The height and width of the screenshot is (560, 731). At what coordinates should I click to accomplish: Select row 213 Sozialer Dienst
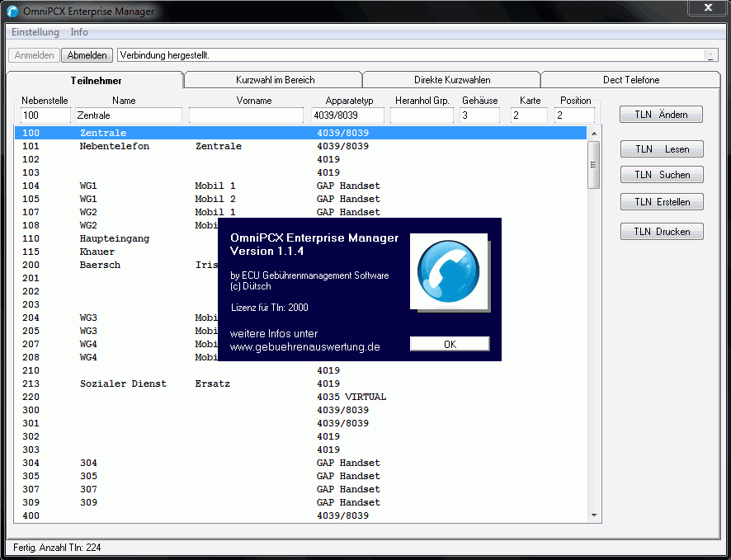(x=300, y=384)
